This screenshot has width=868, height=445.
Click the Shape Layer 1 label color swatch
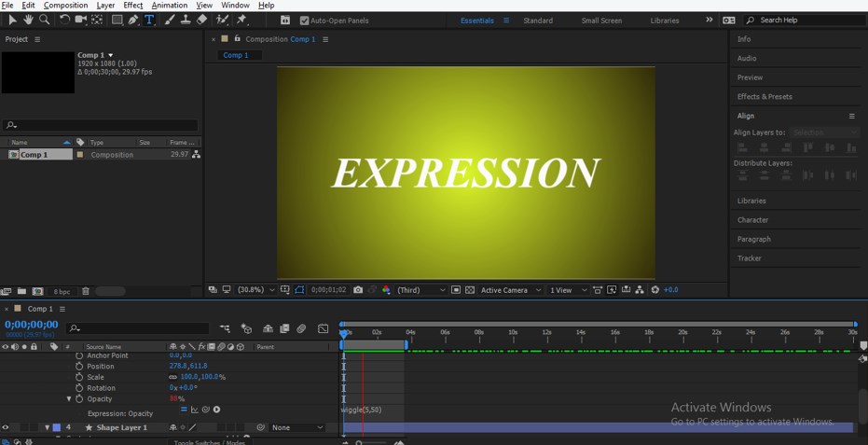point(56,427)
